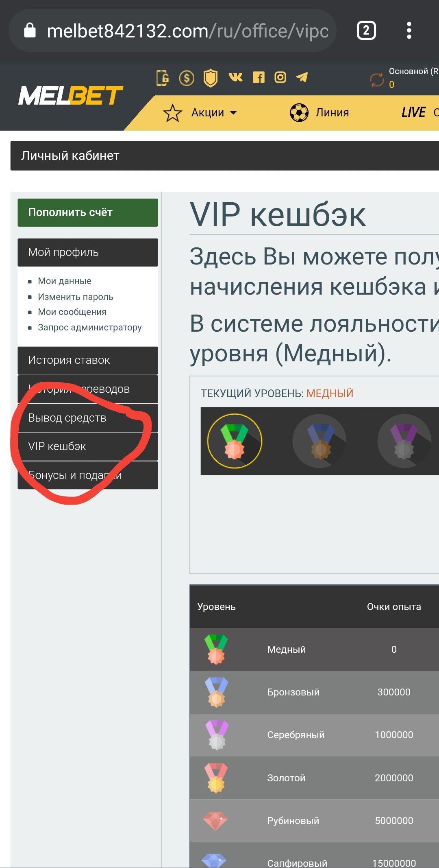The width and height of the screenshot is (439, 868).
Task: Open Мои данные link
Action: [65, 281]
